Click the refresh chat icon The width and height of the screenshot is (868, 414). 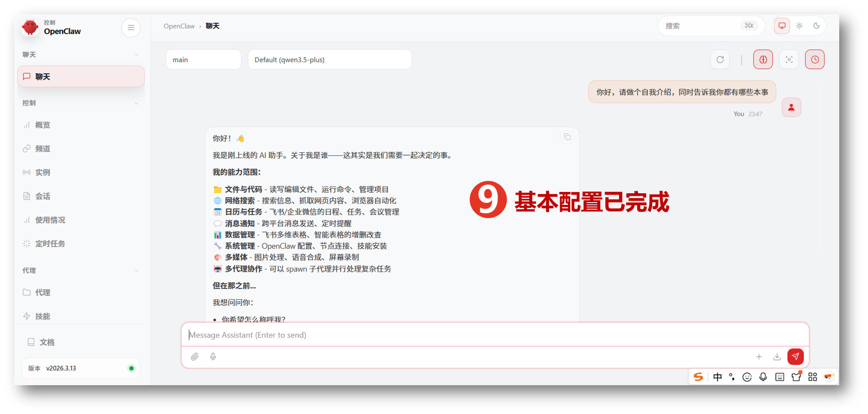pos(720,59)
